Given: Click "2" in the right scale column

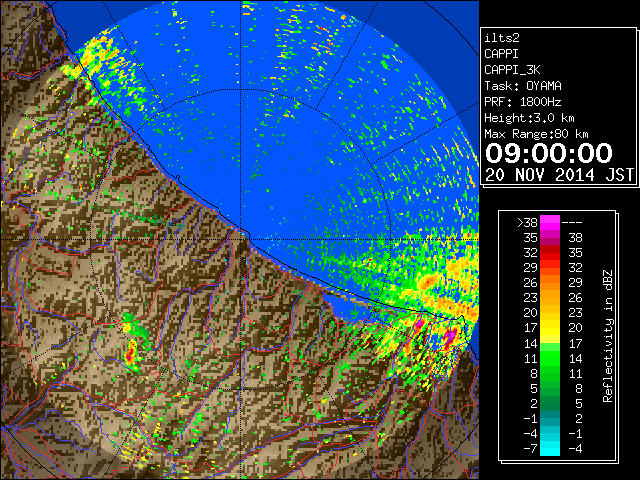Looking at the screenshot, I should tap(579, 418).
